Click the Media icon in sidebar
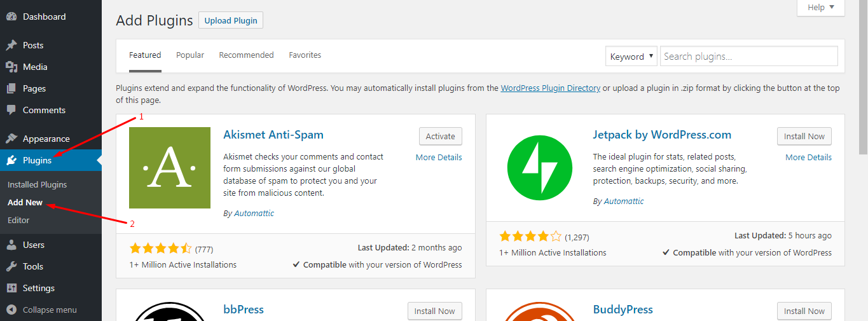The height and width of the screenshot is (321, 868). (11, 67)
